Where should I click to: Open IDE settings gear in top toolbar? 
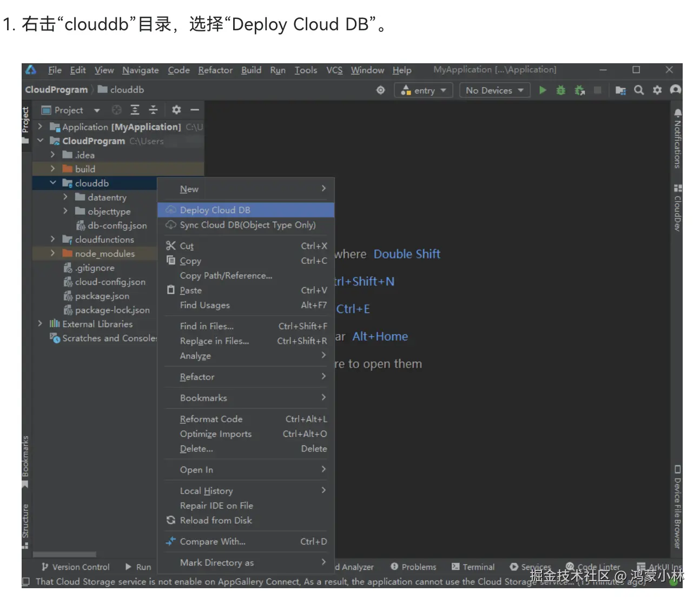click(x=657, y=90)
